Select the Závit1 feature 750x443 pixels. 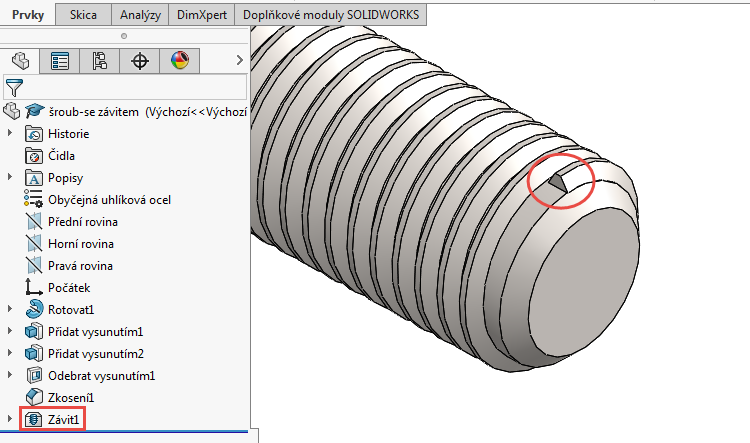63,420
